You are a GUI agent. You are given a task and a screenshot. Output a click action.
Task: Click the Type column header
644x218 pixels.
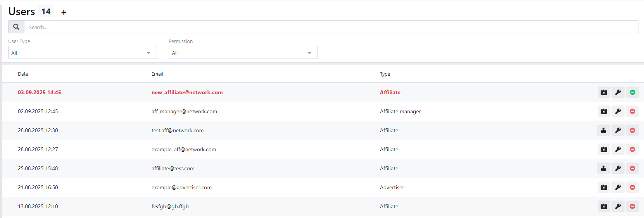click(x=385, y=74)
